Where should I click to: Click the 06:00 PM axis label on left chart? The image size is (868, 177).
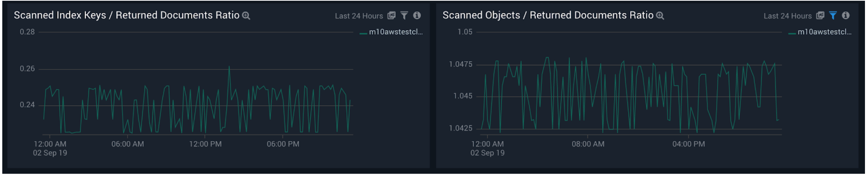(x=283, y=144)
